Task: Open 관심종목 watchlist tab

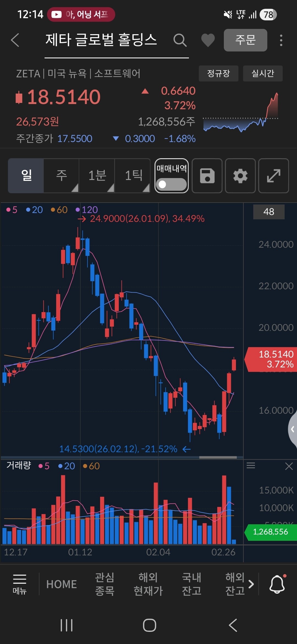Action: tap(105, 584)
